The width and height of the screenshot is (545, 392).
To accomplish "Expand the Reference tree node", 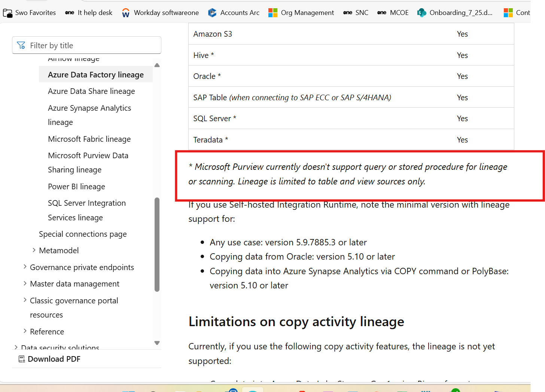I will coord(25,331).
